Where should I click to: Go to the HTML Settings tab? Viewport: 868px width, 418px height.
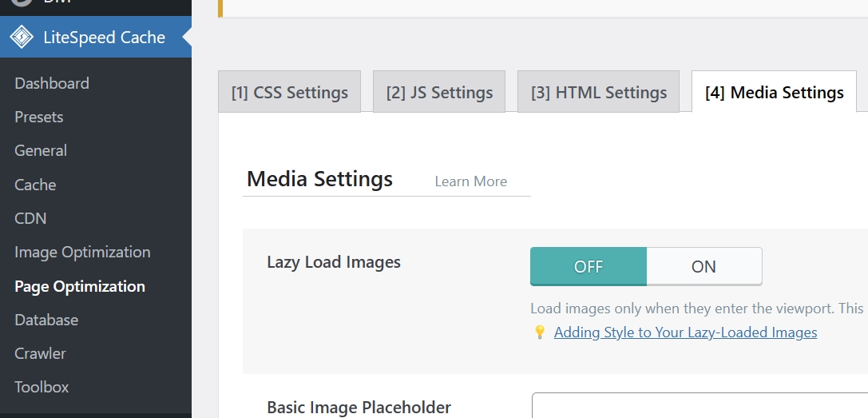tap(598, 92)
